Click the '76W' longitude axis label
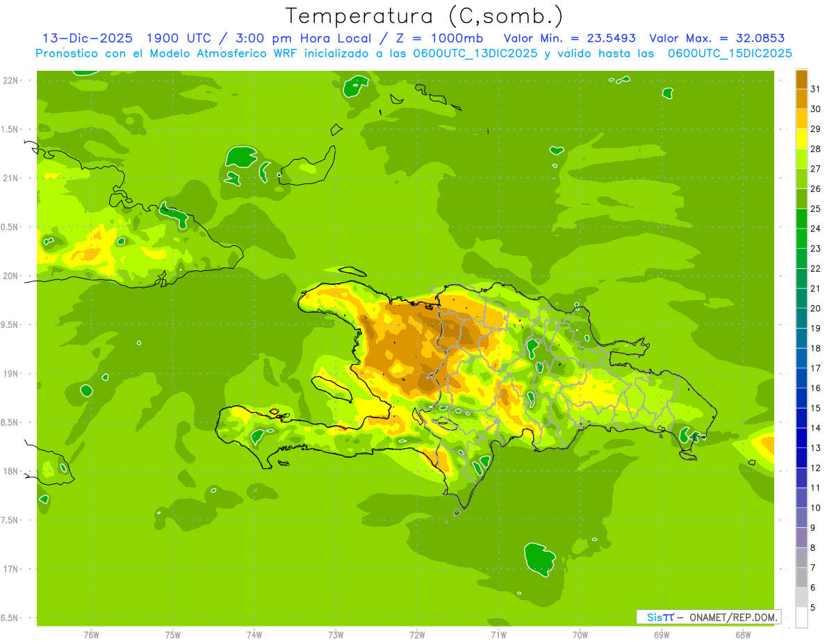 pyautogui.click(x=91, y=635)
